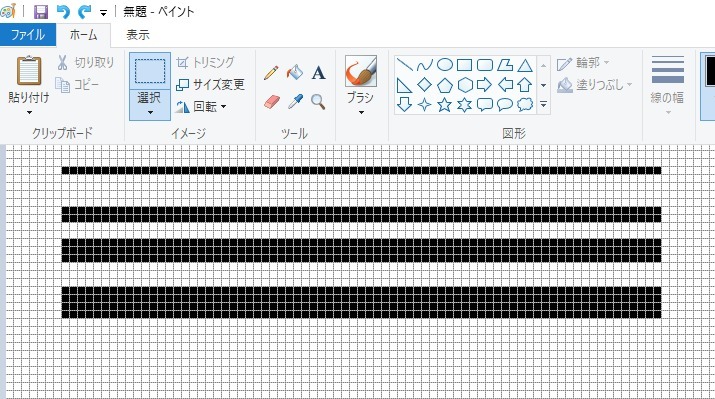The height and width of the screenshot is (399, 715).
Task: Select the Pencil tool
Action: (x=271, y=73)
